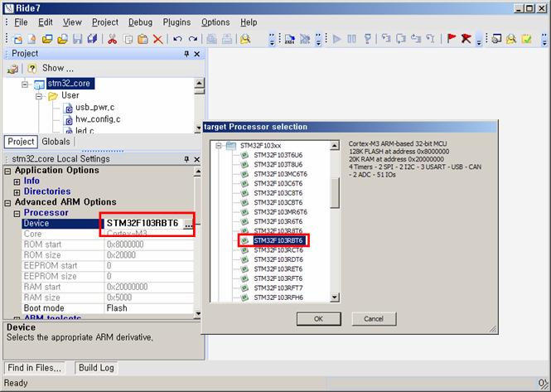The image size is (551, 392).
Task: Click the Save icon in the toolbar
Action: click(79, 39)
